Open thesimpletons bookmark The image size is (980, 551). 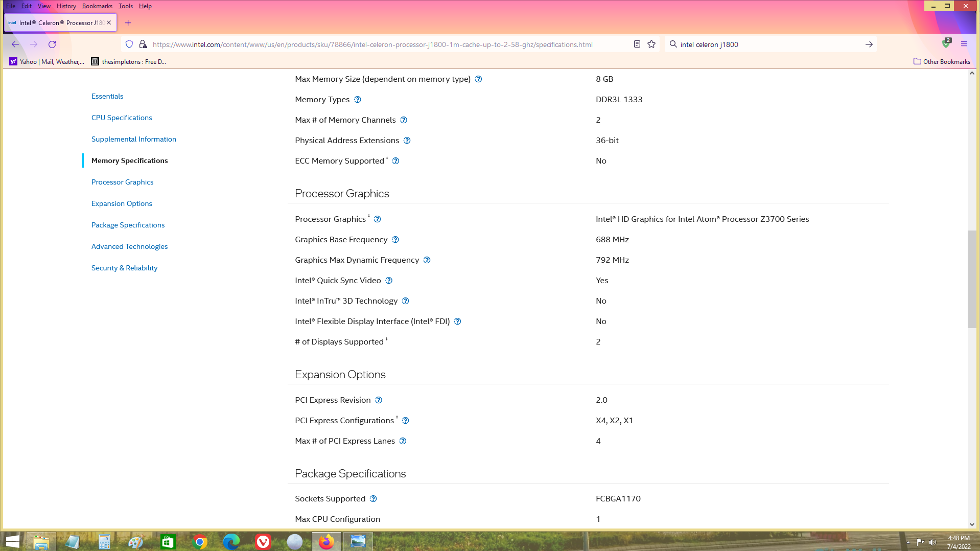[128, 62]
